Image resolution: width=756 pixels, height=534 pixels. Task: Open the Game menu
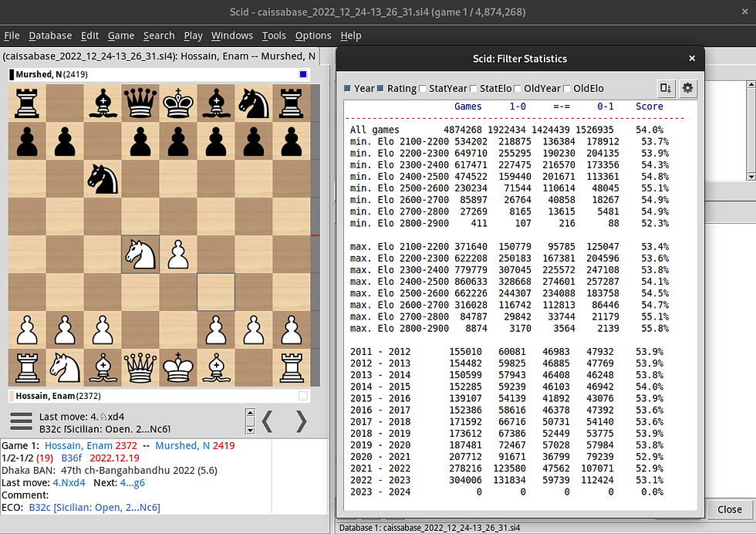click(121, 35)
